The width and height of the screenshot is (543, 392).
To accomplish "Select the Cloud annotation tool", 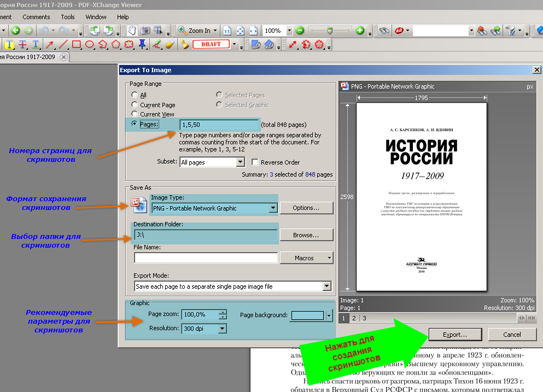I will (x=129, y=44).
